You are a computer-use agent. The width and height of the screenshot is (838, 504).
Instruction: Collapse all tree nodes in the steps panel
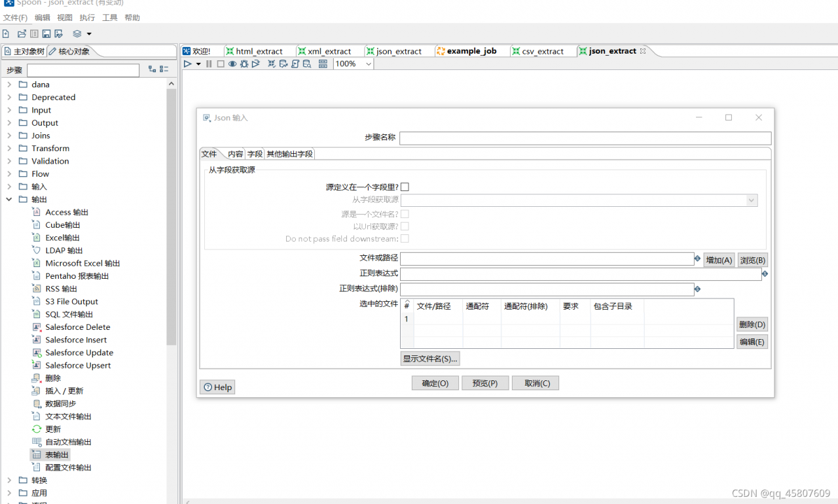(164, 69)
